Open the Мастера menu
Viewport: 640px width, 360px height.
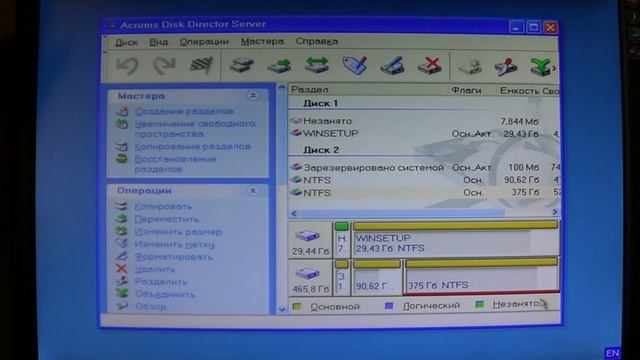pos(262,41)
